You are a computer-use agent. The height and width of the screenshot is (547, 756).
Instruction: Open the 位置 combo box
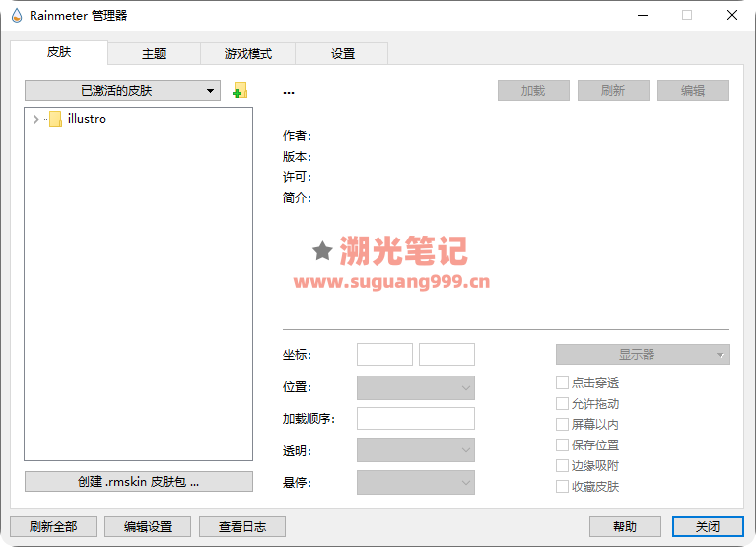pos(416,387)
